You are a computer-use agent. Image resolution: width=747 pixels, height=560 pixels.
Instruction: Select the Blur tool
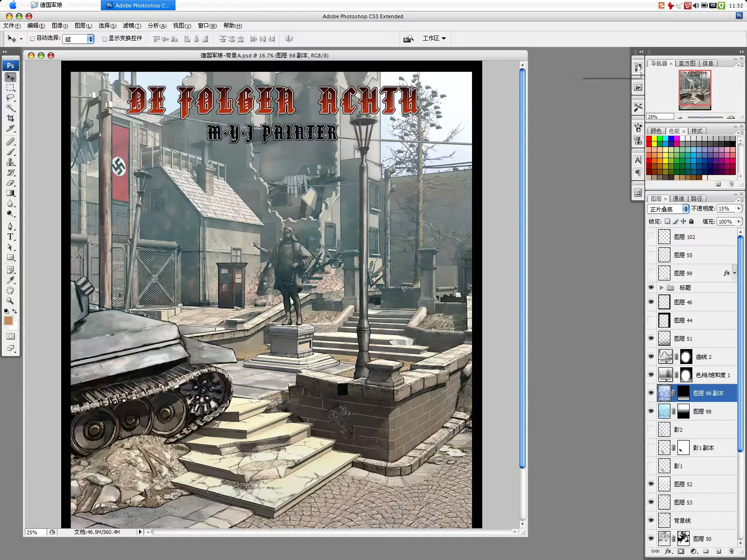10,203
